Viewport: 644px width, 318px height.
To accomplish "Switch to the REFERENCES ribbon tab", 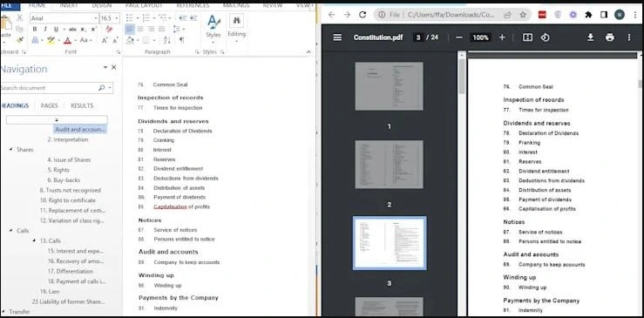I will tap(193, 5).
